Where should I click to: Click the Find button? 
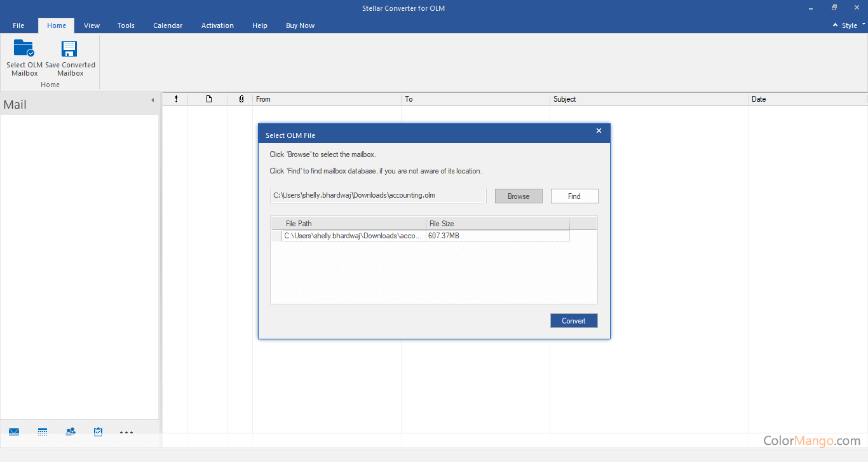(x=574, y=196)
